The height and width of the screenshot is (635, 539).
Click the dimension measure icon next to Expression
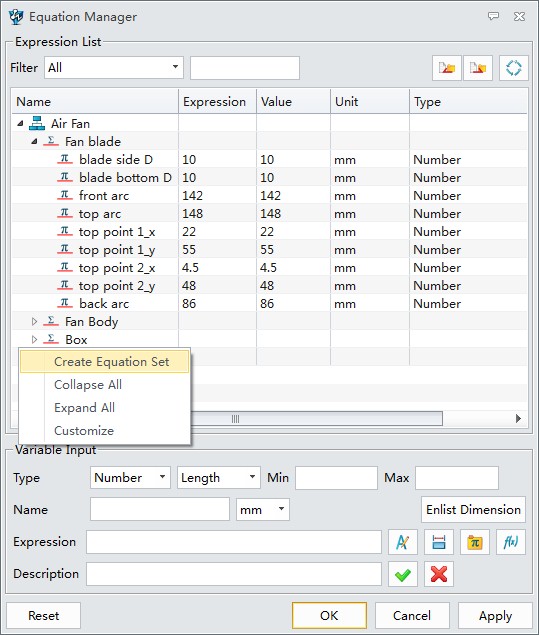[439, 542]
